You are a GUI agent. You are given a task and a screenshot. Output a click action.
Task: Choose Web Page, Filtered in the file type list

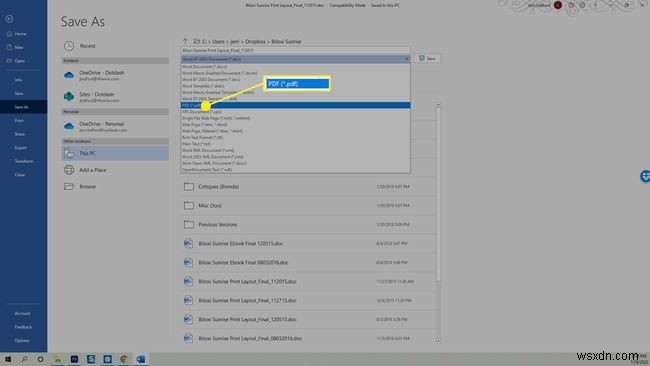tap(296, 131)
